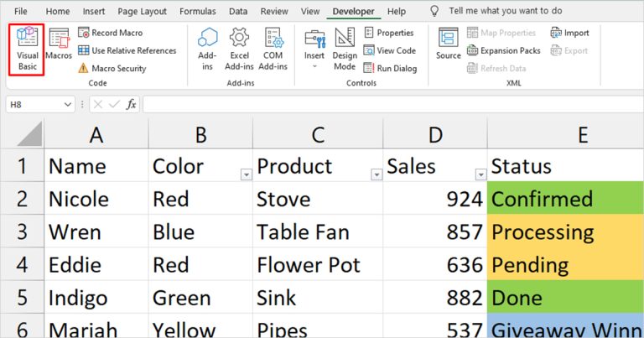
Task: Open the XML Source pane
Action: point(448,44)
